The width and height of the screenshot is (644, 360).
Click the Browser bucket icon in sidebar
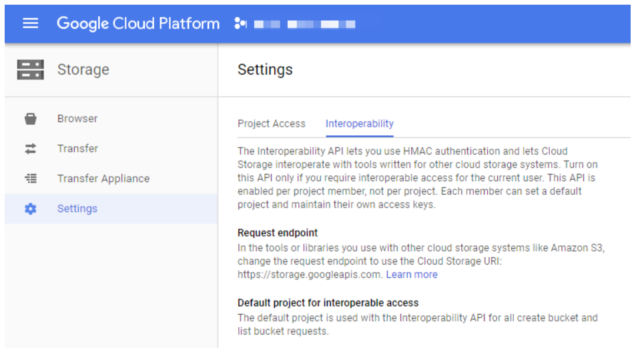coord(31,119)
